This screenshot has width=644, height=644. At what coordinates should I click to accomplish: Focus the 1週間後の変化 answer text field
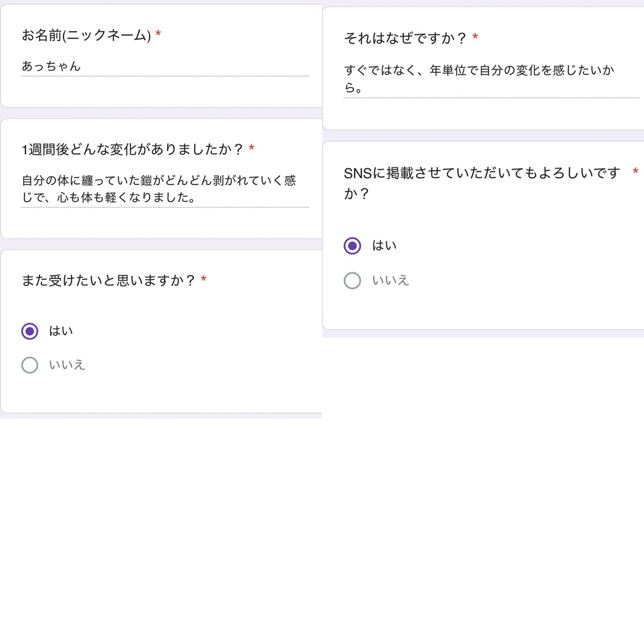(165, 189)
